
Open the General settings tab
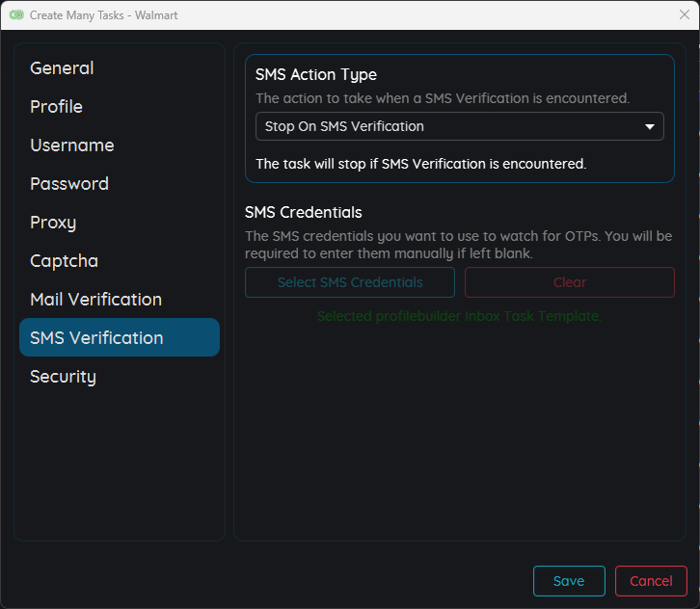click(x=62, y=68)
